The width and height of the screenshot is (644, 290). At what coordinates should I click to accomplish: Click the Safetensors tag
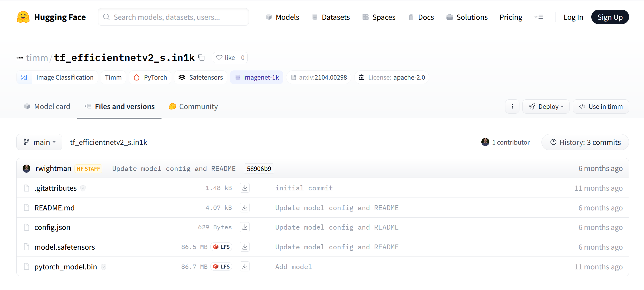[x=200, y=77]
